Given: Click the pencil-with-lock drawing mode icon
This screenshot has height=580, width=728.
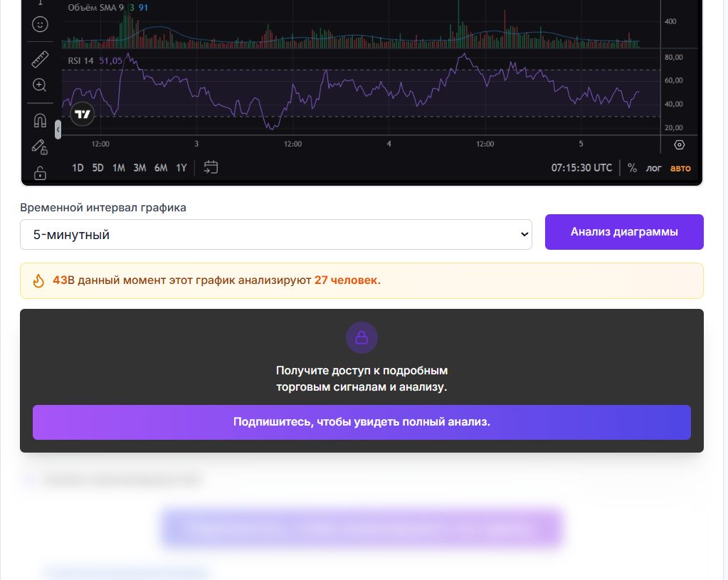Looking at the screenshot, I should [40, 147].
